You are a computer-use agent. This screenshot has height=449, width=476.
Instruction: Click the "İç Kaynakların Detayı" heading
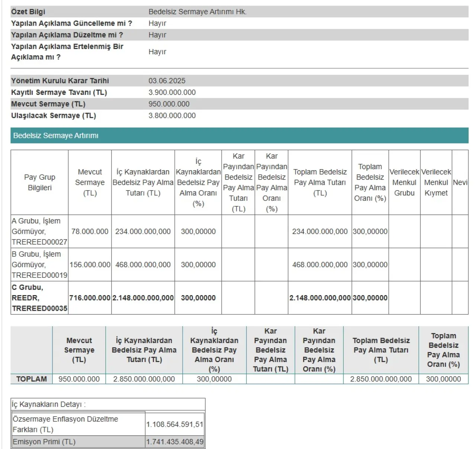[46, 404]
